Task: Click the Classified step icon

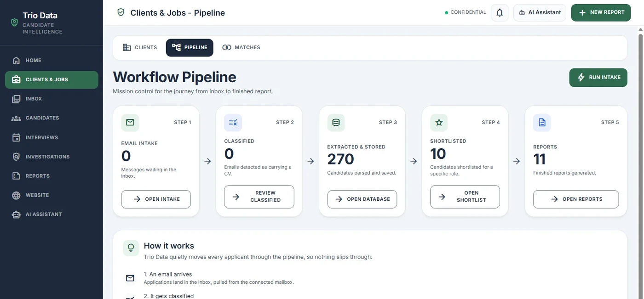Action: pyautogui.click(x=233, y=122)
